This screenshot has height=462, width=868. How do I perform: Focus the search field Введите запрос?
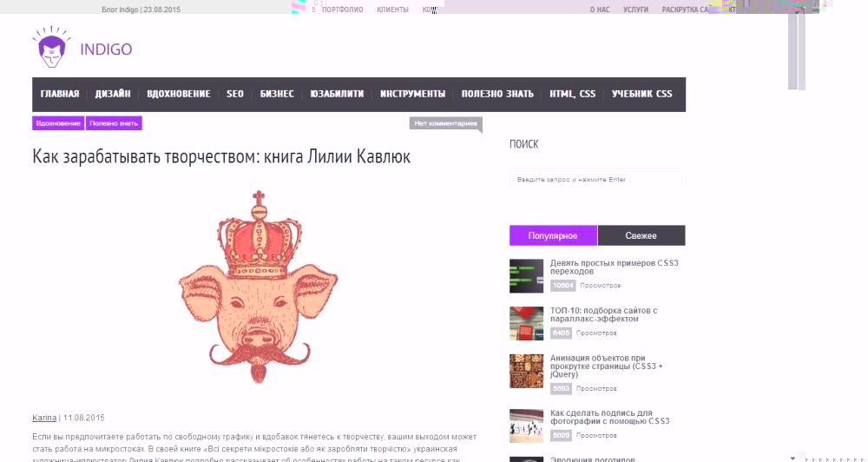(597, 180)
